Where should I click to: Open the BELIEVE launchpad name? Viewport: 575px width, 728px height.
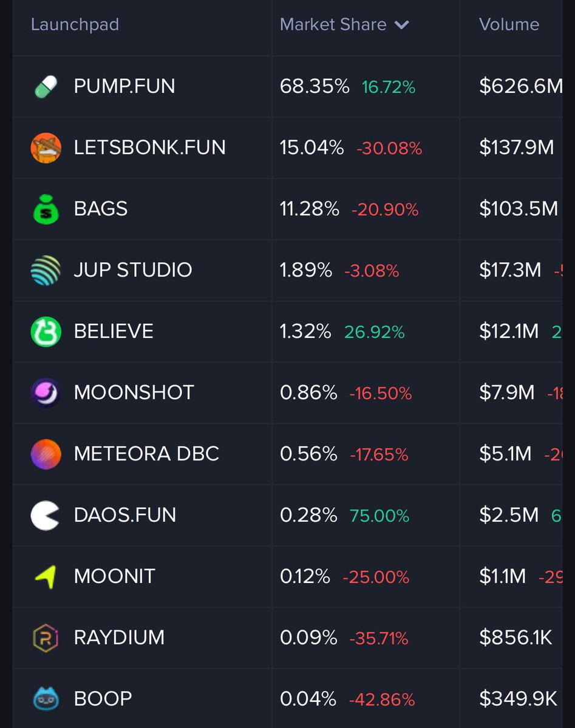point(114,331)
